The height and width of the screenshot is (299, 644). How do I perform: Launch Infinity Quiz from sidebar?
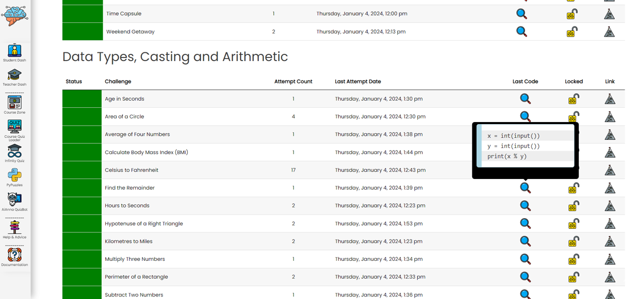click(x=14, y=152)
